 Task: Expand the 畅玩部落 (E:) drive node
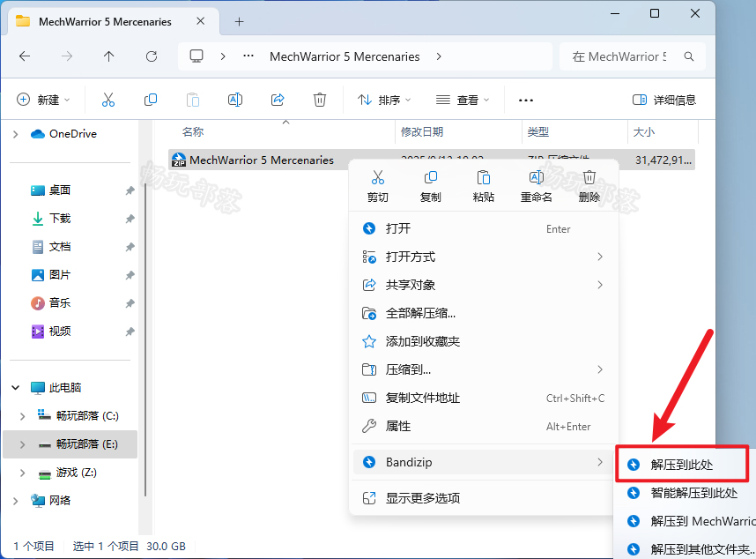pos(22,444)
